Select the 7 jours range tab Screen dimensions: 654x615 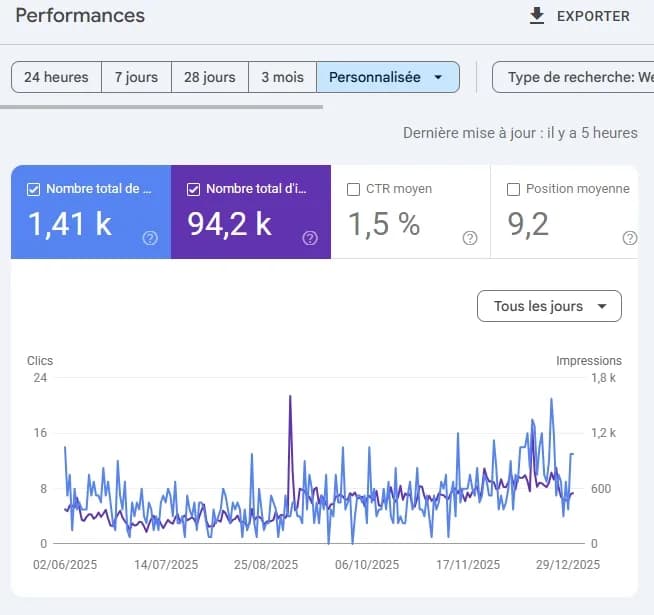point(136,77)
